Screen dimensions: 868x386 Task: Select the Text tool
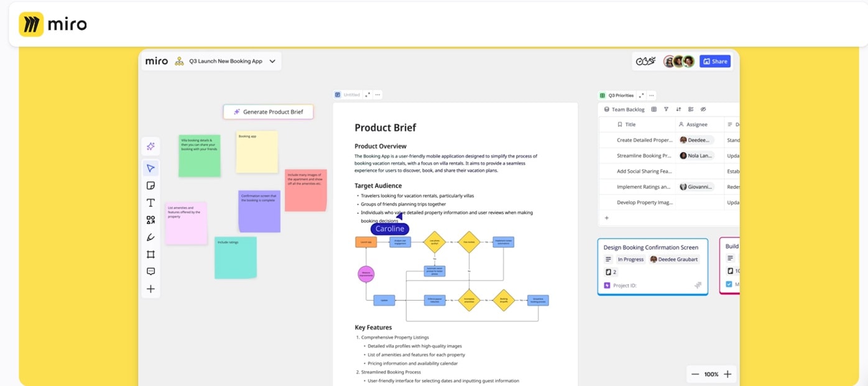click(150, 203)
